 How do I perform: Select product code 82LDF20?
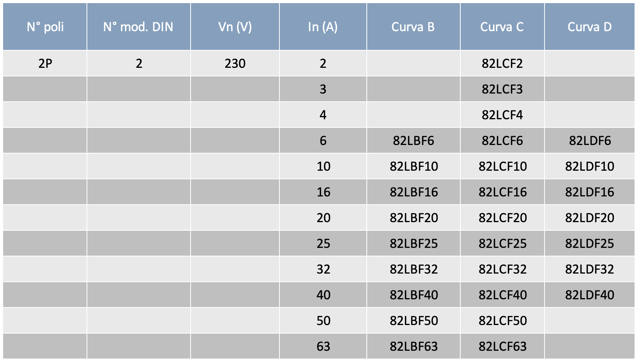(590, 217)
